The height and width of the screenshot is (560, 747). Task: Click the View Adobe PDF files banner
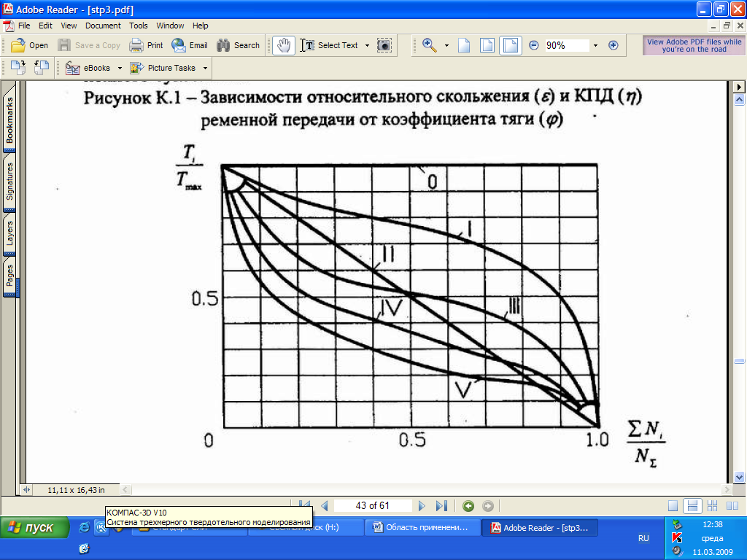point(694,45)
